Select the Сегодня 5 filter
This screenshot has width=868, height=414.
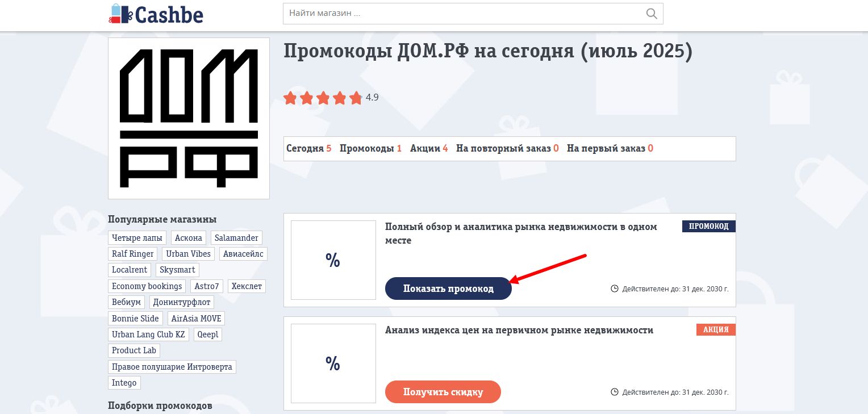click(x=309, y=148)
